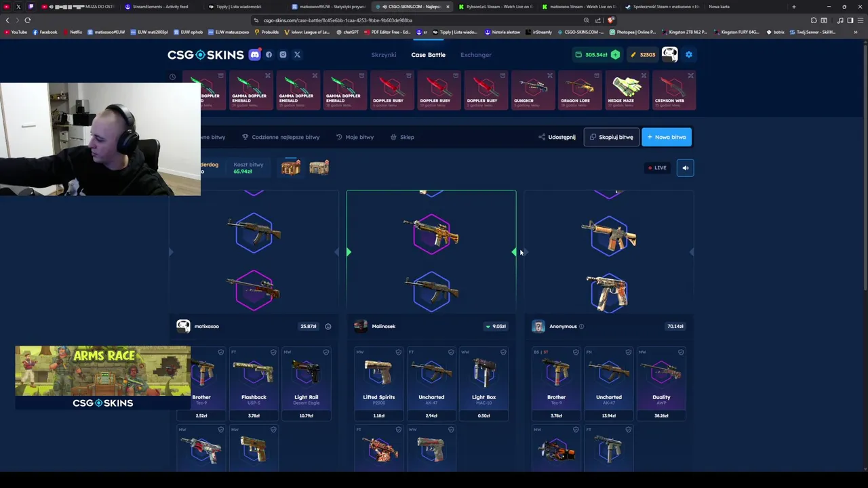Viewport: 868px width, 488px height.
Task: Open the Lifted Spirits P2000 item card
Action: point(378,384)
